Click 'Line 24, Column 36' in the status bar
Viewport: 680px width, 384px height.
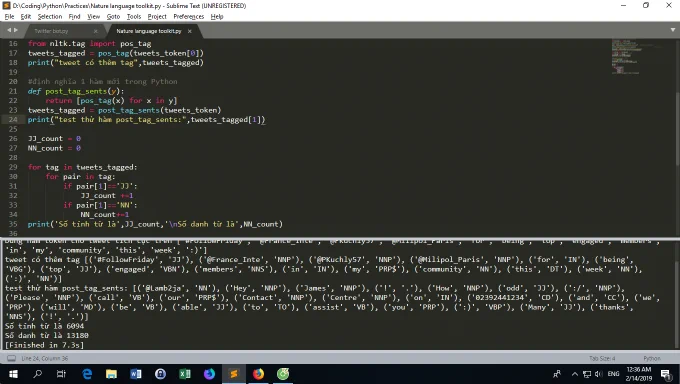coord(45,358)
